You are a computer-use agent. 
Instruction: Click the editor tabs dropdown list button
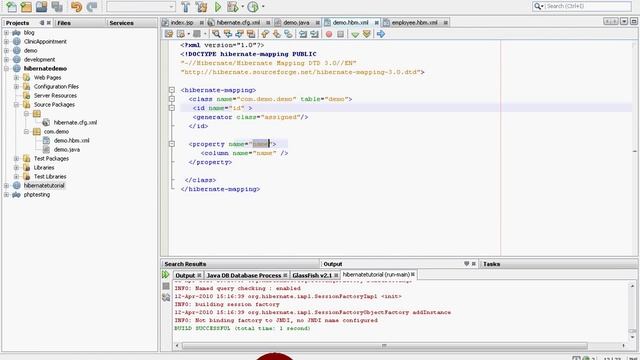click(x=624, y=22)
